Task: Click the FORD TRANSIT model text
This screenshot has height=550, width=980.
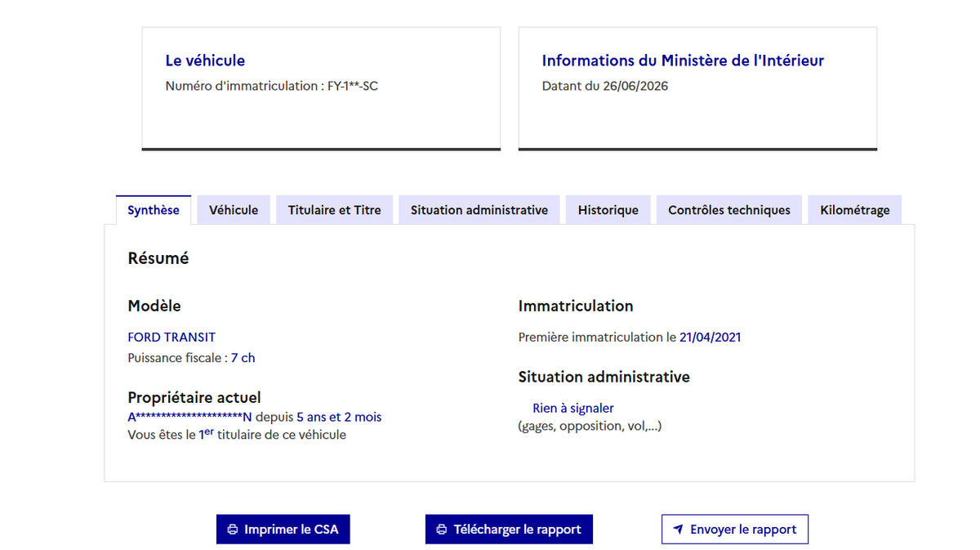Action: pyautogui.click(x=171, y=337)
